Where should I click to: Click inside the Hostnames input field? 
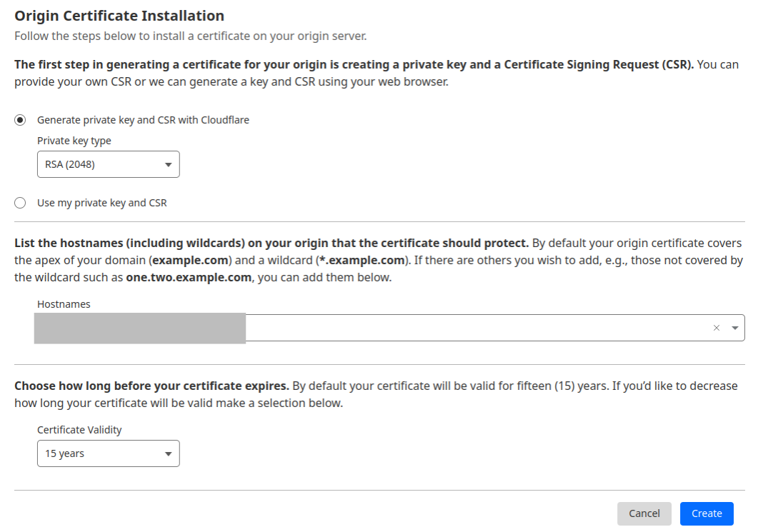pos(389,328)
